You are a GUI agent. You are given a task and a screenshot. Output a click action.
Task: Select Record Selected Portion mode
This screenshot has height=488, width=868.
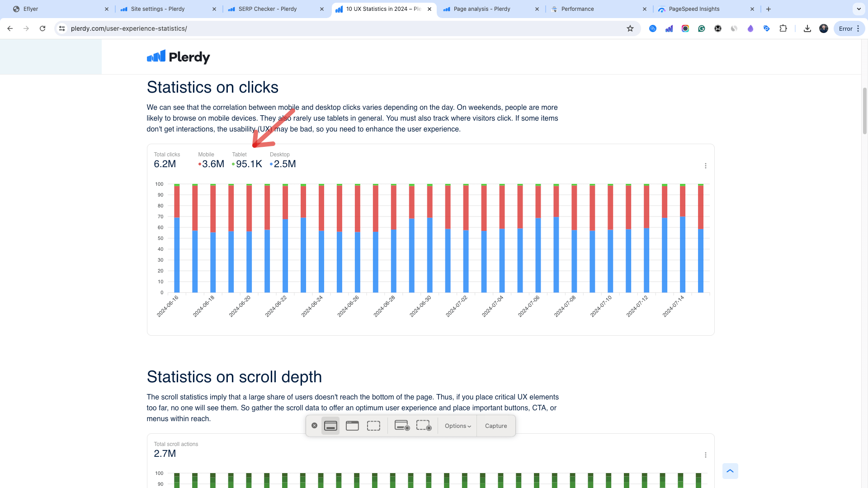[424, 426]
